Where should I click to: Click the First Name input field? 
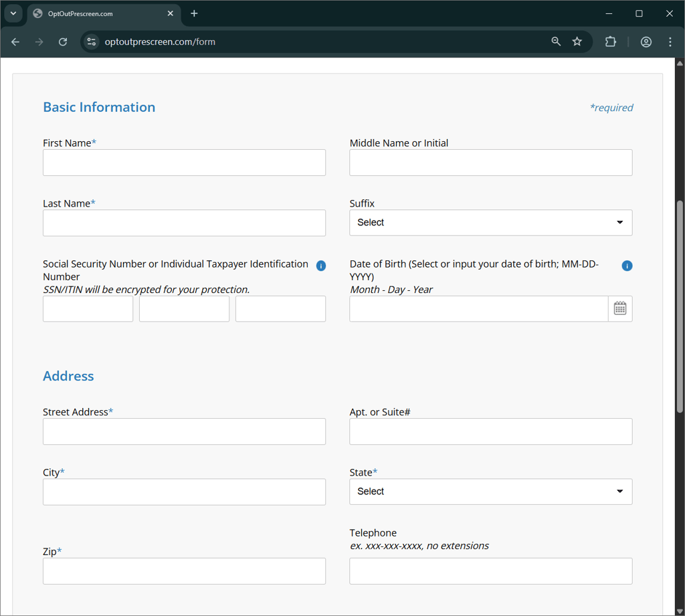pyautogui.click(x=185, y=163)
